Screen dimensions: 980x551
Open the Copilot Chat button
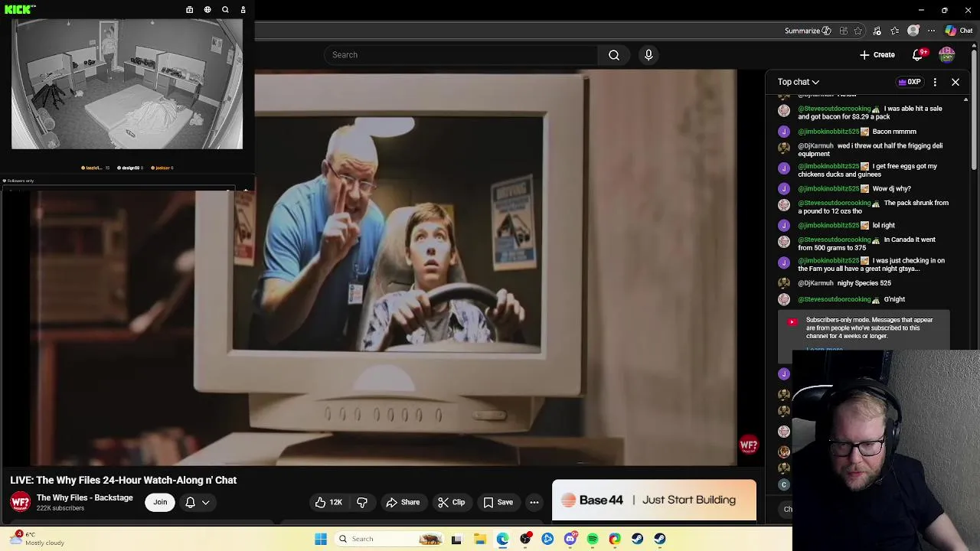(959, 31)
